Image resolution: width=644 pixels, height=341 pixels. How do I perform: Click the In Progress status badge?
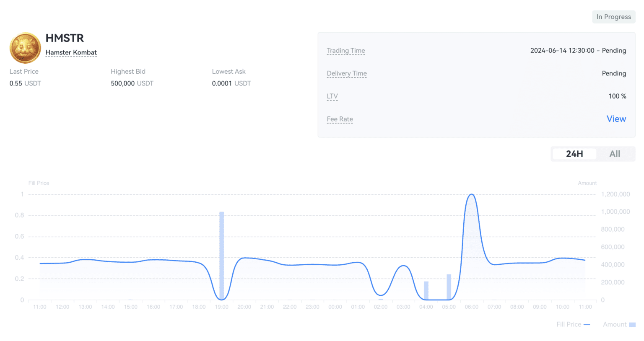click(613, 17)
